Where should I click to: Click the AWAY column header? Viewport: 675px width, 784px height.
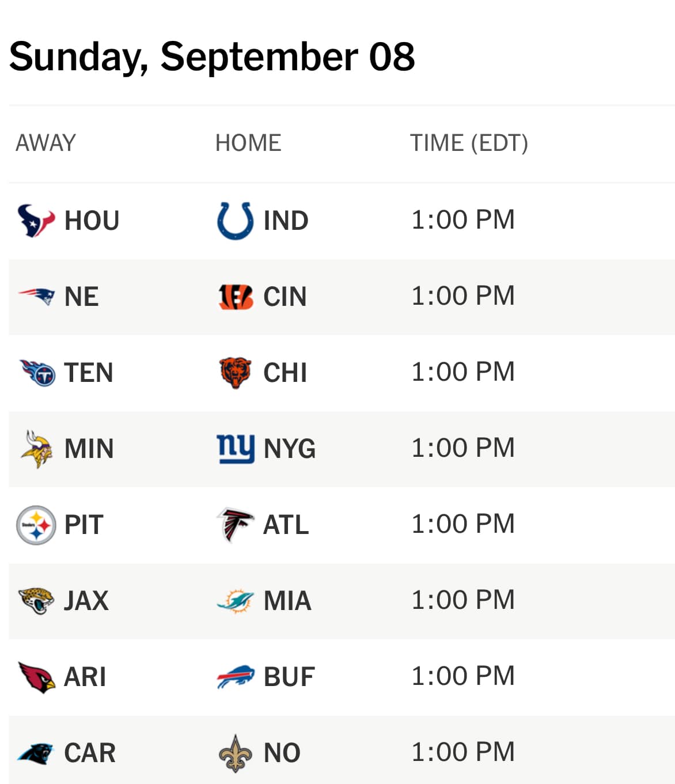(x=45, y=143)
